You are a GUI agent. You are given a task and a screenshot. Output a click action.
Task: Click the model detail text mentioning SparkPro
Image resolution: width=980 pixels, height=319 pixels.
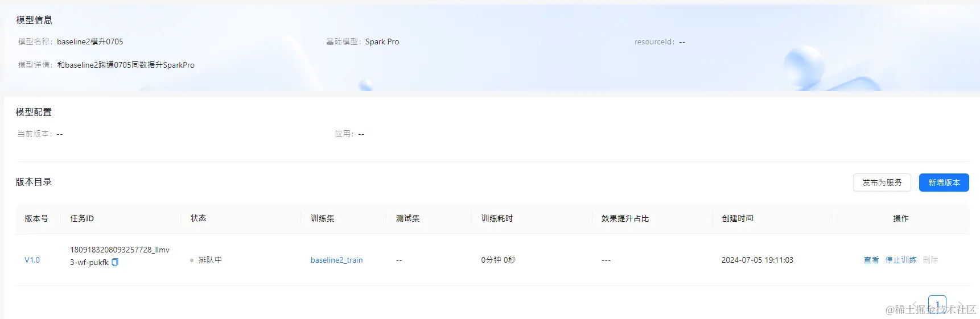pyautogui.click(x=126, y=65)
